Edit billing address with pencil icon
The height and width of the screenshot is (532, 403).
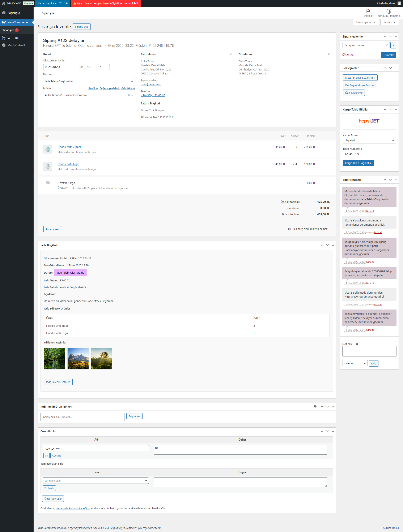(x=231, y=54)
